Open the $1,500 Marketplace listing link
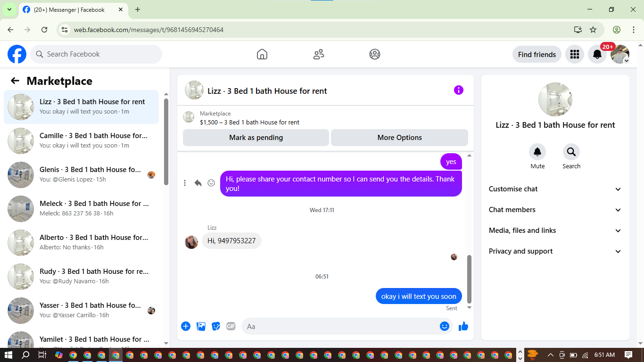The image size is (644, 362). click(249, 122)
